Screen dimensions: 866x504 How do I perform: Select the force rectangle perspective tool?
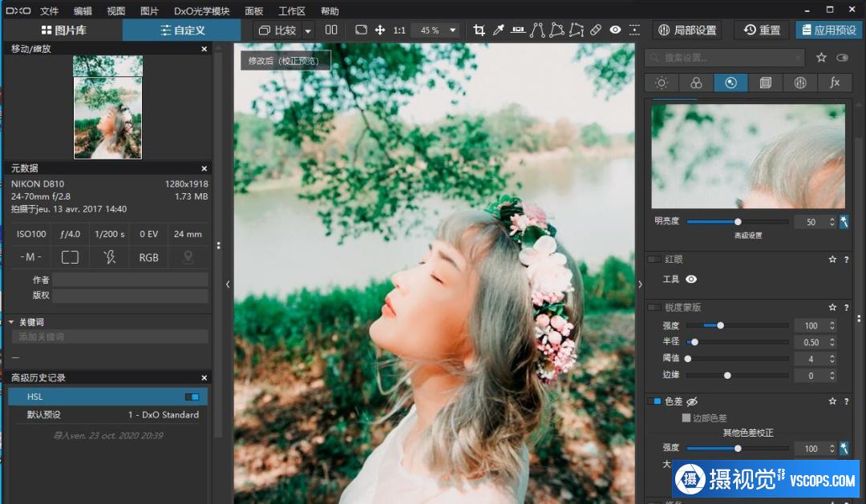pos(556,30)
